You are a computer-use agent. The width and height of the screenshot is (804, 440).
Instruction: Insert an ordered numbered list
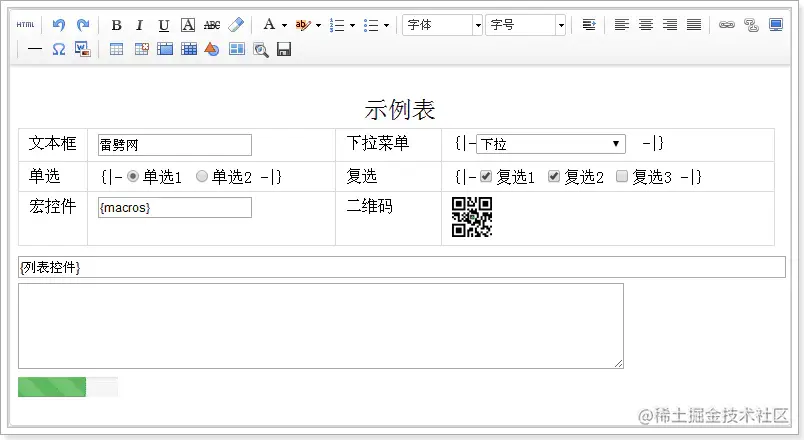[x=337, y=25]
